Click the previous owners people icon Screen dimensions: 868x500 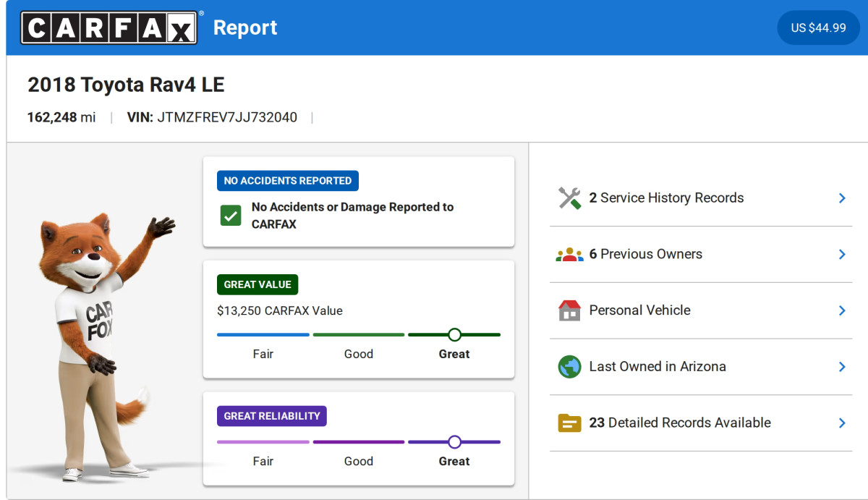tap(570, 254)
